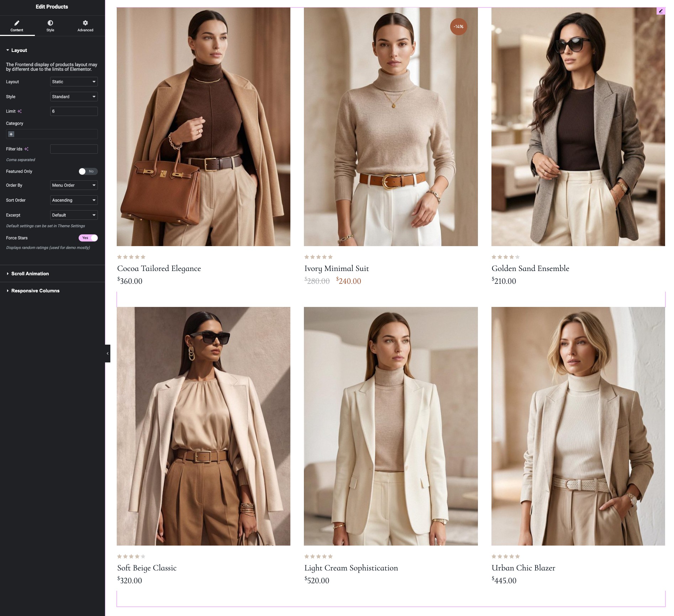Click the Filter Ids input field
Viewport: 674px width, 616px height.
point(74,149)
